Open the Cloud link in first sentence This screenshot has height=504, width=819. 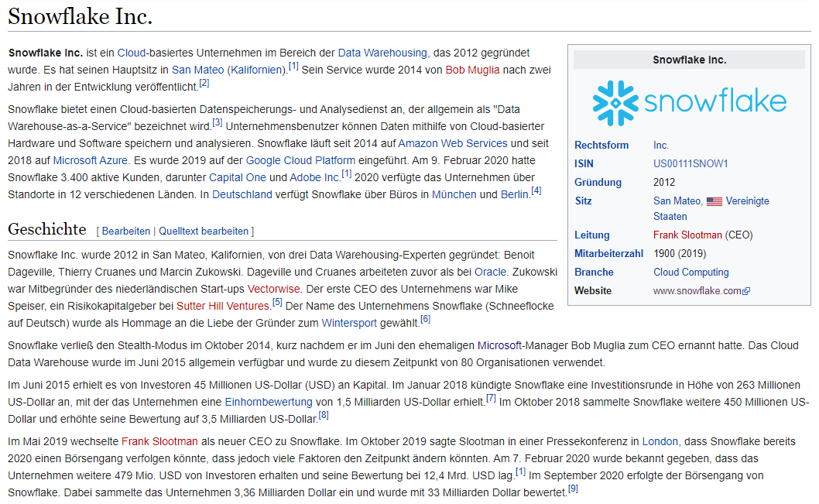[x=131, y=53]
